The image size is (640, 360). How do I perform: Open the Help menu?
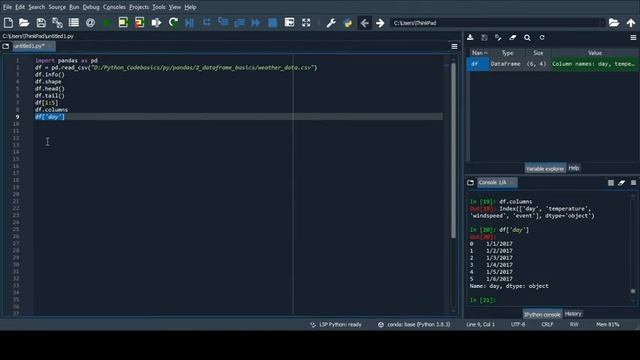coord(190,7)
